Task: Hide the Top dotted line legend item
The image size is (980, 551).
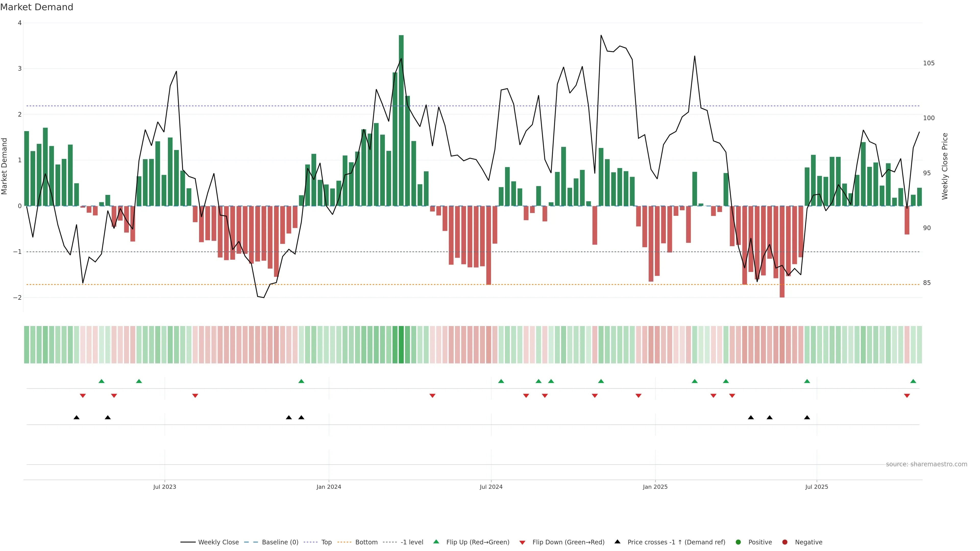Action: [x=326, y=542]
